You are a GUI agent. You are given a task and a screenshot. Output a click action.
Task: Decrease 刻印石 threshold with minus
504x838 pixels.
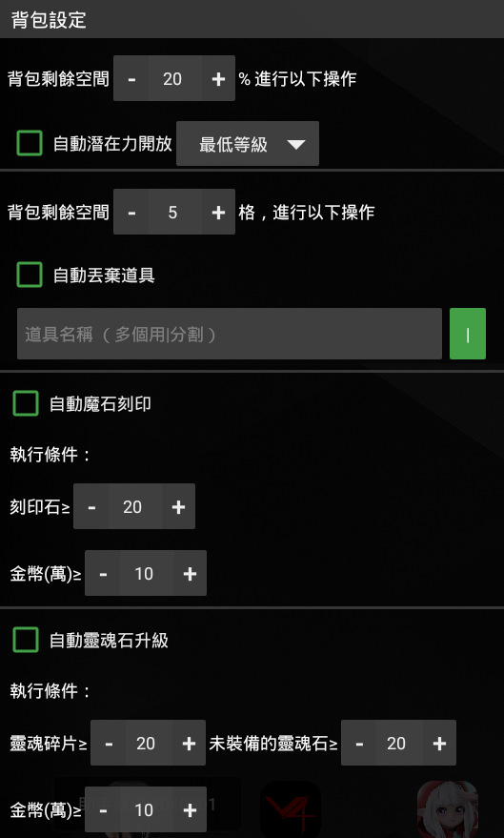point(91,506)
